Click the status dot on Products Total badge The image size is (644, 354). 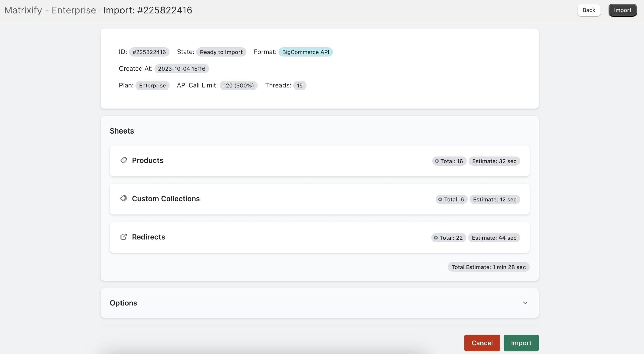click(437, 161)
